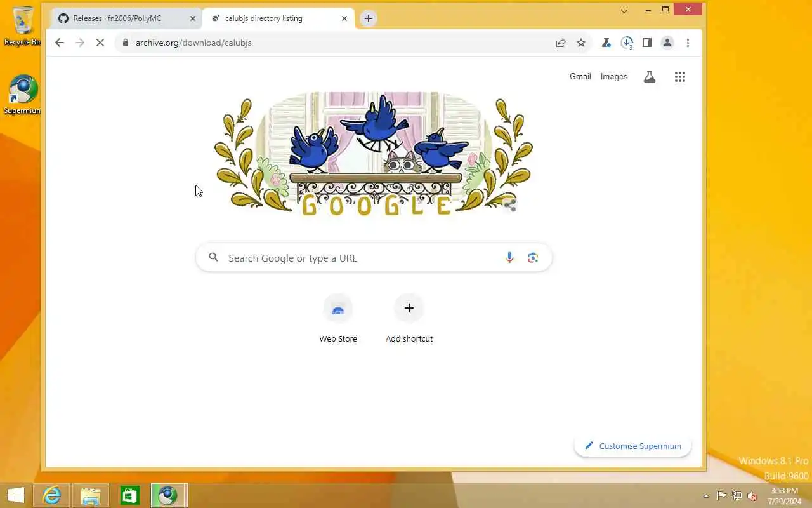The image size is (812, 508).
Task: Toggle the browser side panel
Action: point(647,43)
